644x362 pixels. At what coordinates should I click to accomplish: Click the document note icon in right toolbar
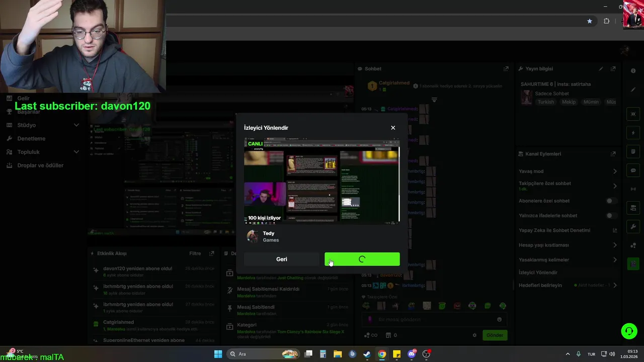(633, 152)
